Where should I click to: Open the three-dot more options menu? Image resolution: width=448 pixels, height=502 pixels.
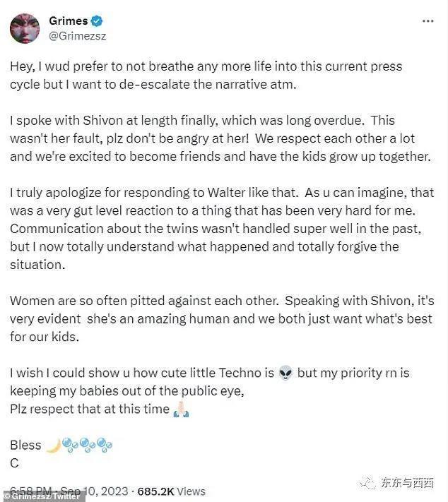[x=428, y=21]
